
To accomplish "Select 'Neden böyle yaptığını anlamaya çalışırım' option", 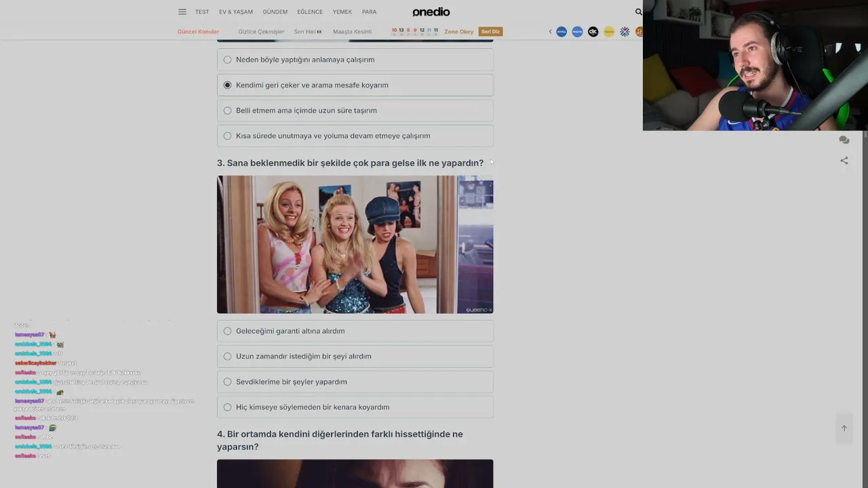I will tap(355, 60).
